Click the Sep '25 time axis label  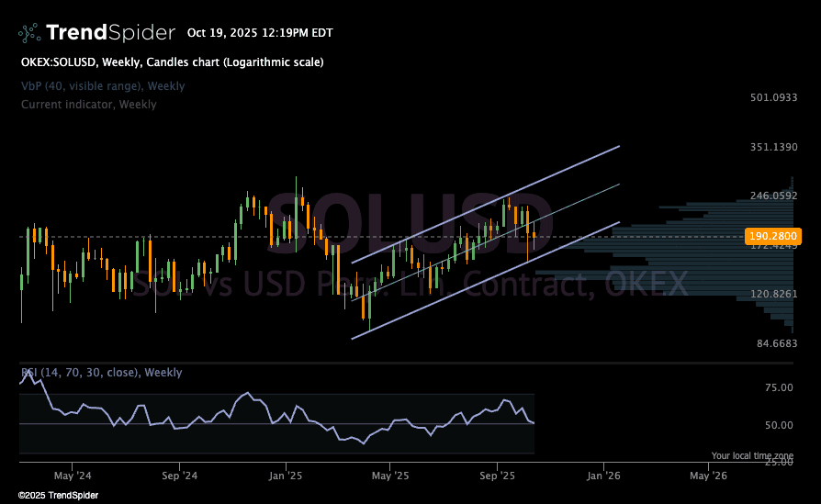497,476
